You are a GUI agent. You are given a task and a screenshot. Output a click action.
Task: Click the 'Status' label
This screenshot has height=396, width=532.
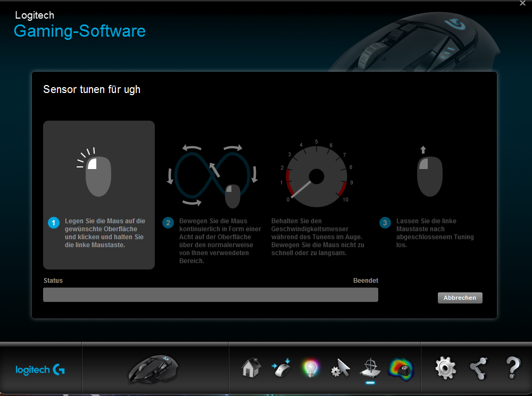pyautogui.click(x=53, y=280)
